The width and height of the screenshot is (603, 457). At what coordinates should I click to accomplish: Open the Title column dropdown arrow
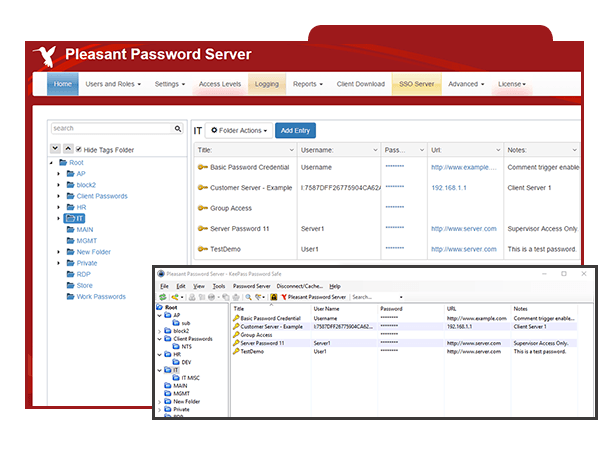point(291,150)
